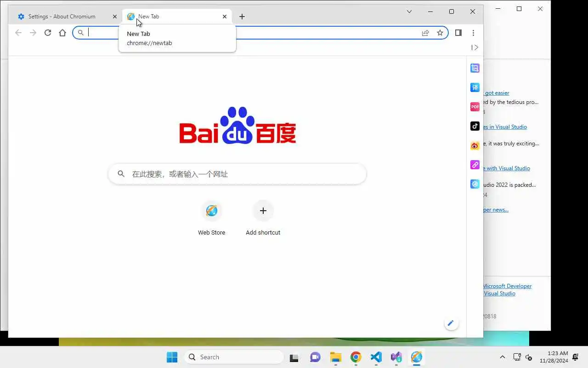Click 'with Visual Studio' link in background window
Image resolution: width=588 pixels, height=368 pixels.
coord(507,168)
